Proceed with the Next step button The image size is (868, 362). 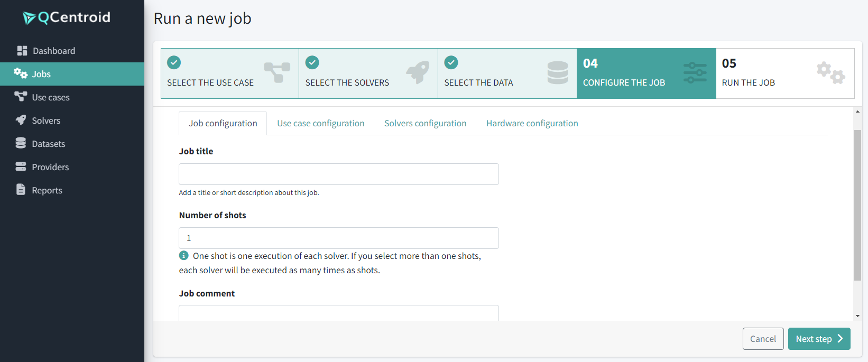(x=818, y=339)
